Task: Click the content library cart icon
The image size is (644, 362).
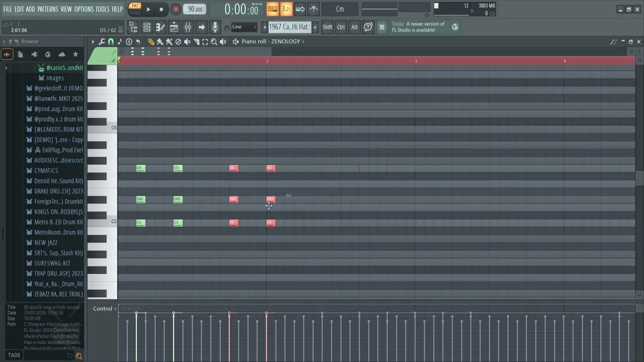Action: pyautogui.click(x=382, y=27)
